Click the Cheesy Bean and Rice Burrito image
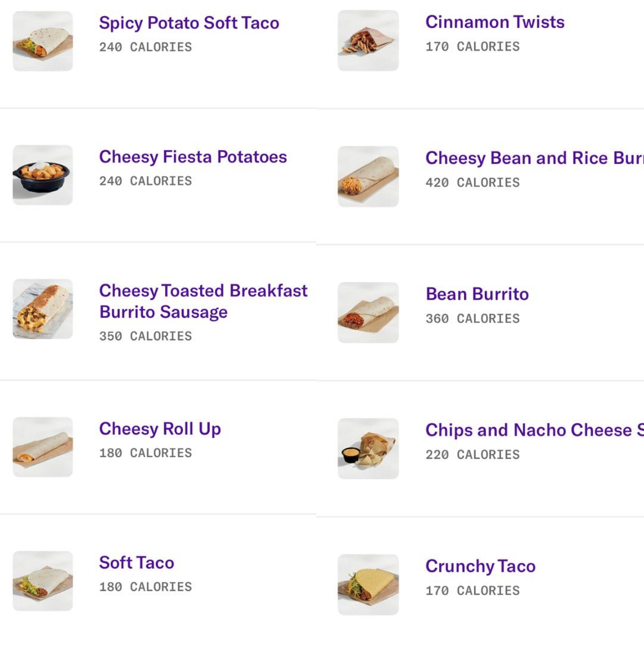This screenshot has height=646, width=644. tap(368, 176)
